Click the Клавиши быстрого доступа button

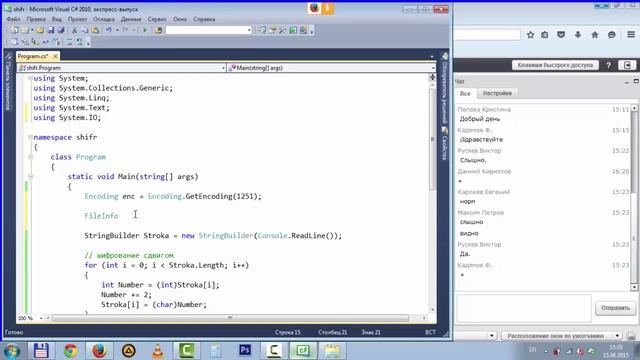pyautogui.click(x=555, y=65)
